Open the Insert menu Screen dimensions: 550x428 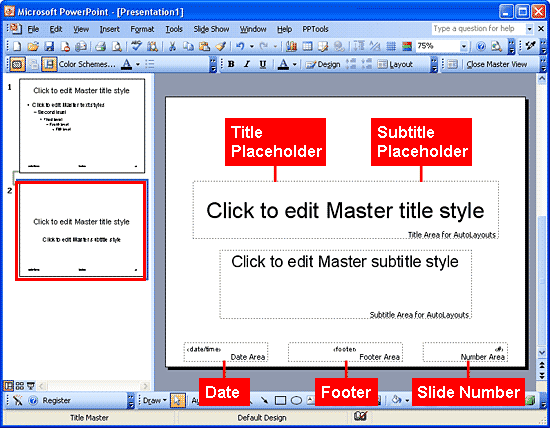tap(109, 29)
